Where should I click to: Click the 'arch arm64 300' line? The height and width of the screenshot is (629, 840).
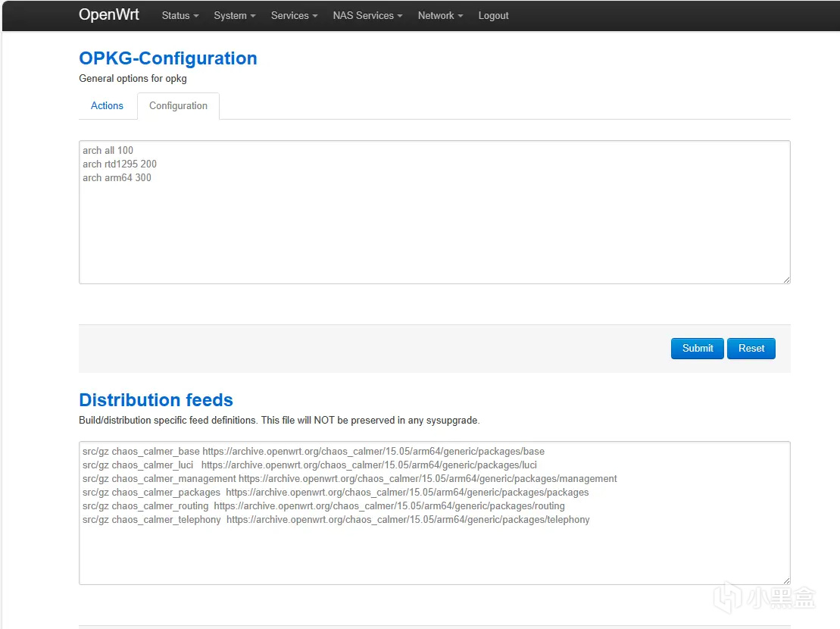click(x=117, y=177)
